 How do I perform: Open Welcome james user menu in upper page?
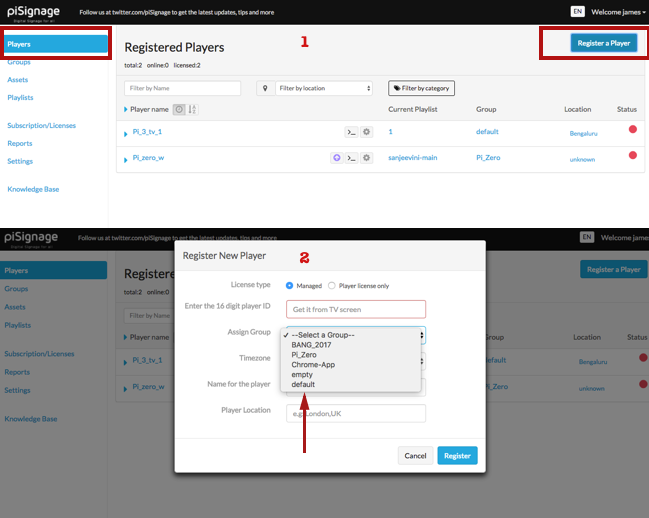(x=618, y=12)
